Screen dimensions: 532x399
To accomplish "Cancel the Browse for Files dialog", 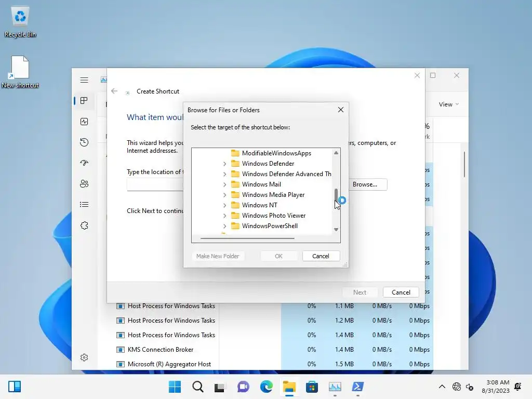I will coord(321,256).
